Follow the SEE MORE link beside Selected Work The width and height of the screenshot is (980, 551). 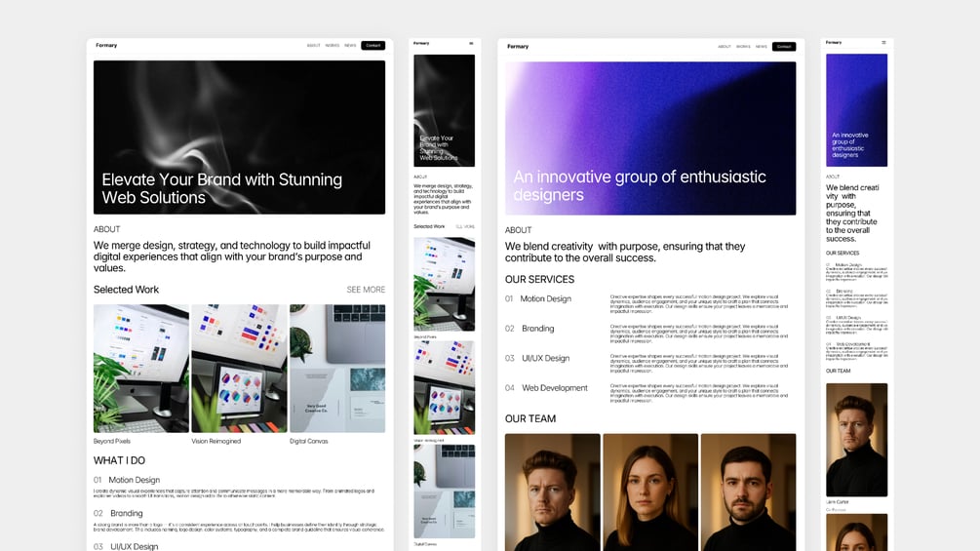366,290
